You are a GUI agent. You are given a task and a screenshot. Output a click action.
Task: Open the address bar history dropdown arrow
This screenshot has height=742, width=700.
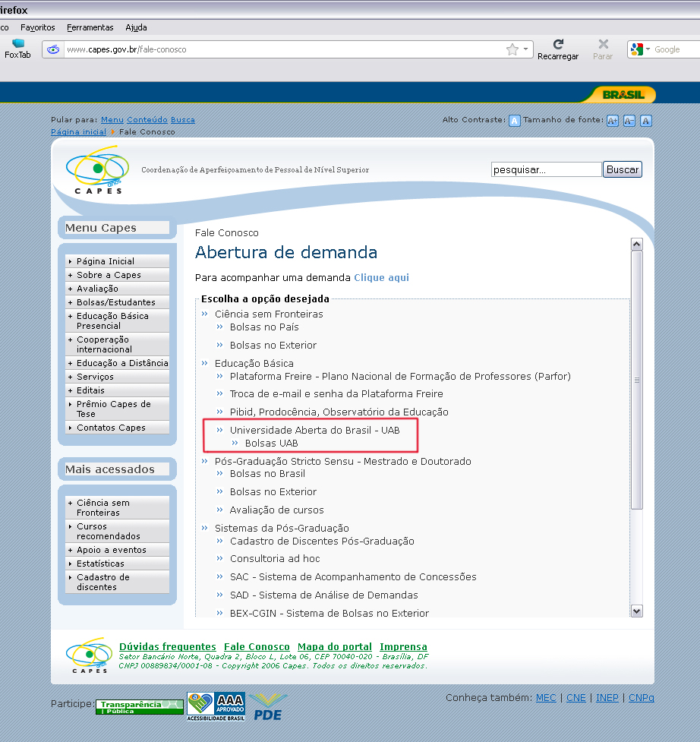click(x=525, y=49)
